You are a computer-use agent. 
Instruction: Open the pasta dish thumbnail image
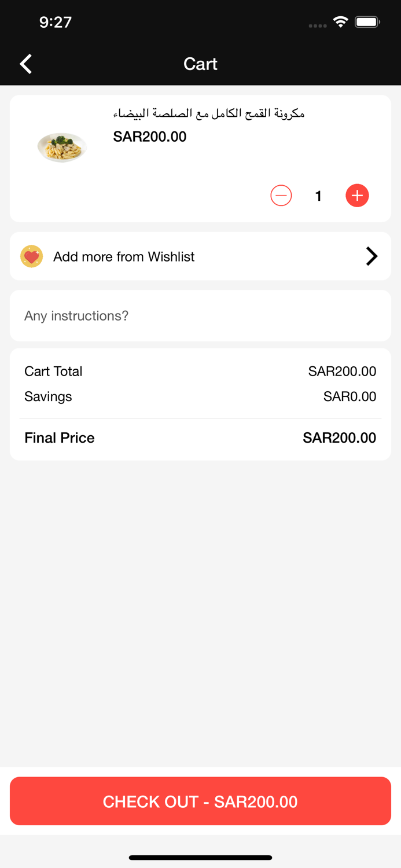tap(62, 148)
